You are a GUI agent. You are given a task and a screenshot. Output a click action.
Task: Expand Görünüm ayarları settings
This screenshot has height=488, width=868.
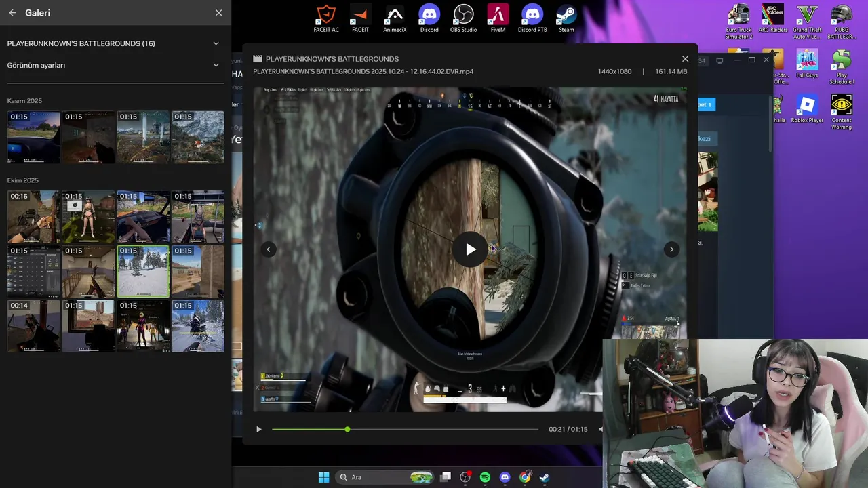pos(216,65)
